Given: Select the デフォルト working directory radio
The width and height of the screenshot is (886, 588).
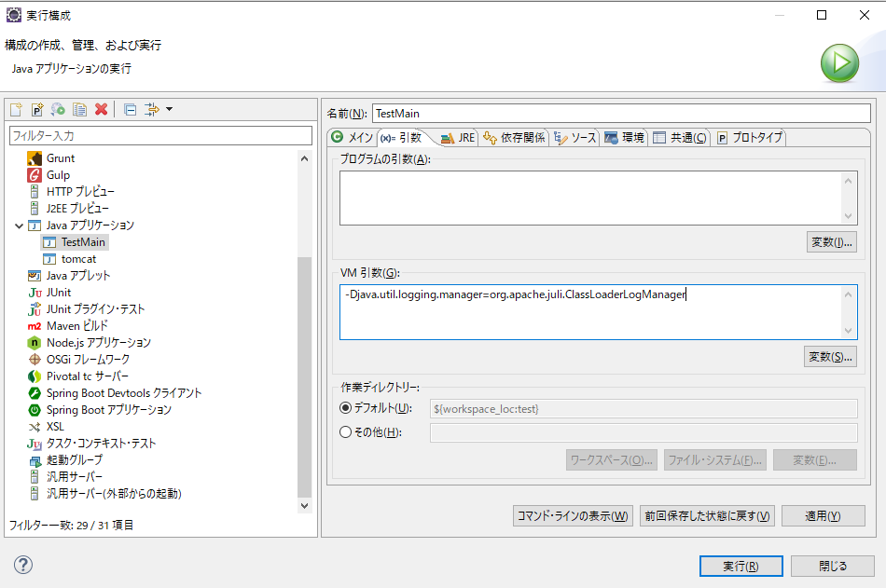Looking at the screenshot, I should point(345,408).
